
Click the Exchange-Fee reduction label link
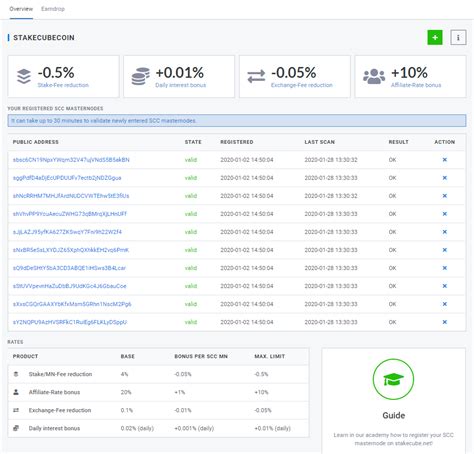pyautogui.click(x=302, y=85)
